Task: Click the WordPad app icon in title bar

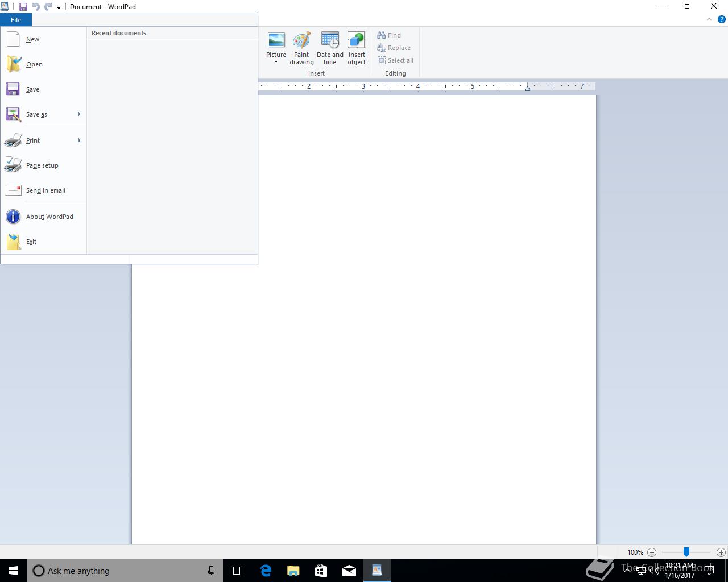Action: pyautogui.click(x=5, y=7)
